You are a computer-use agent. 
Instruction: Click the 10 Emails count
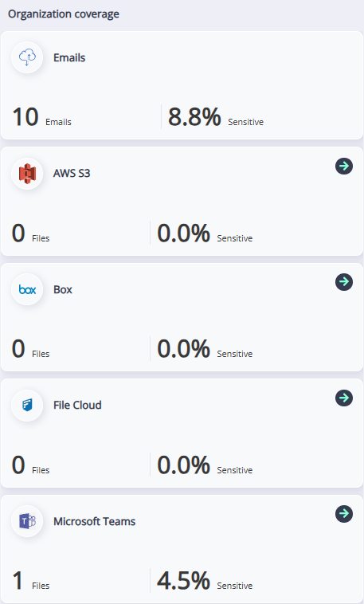tap(41, 117)
